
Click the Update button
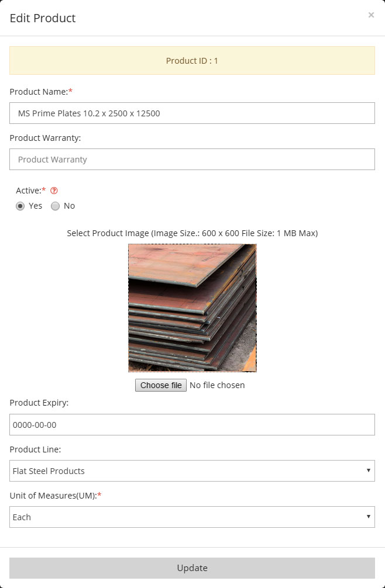(192, 568)
